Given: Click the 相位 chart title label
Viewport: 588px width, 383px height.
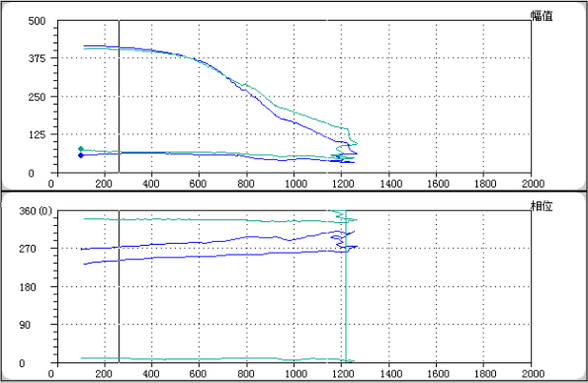Looking at the screenshot, I should [542, 205].
